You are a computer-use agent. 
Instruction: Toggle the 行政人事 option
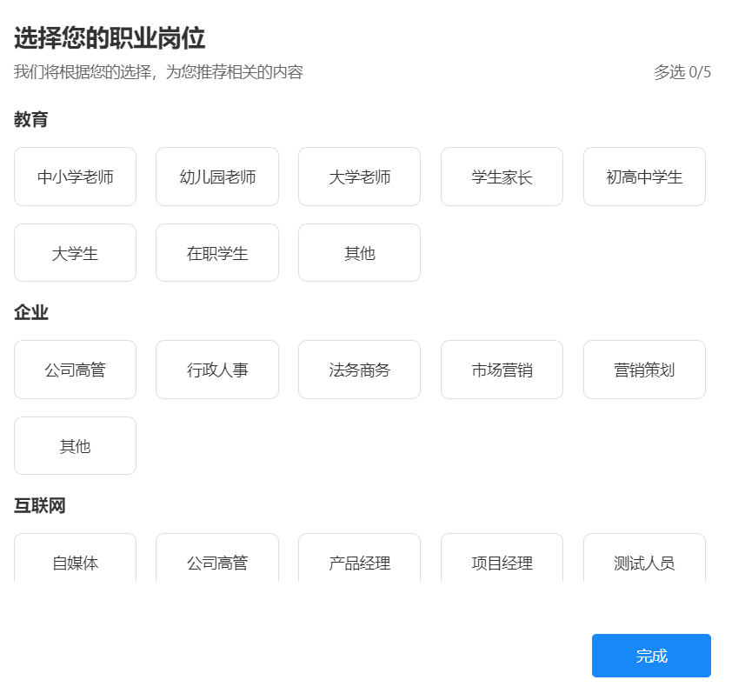[x=216, y=370]
